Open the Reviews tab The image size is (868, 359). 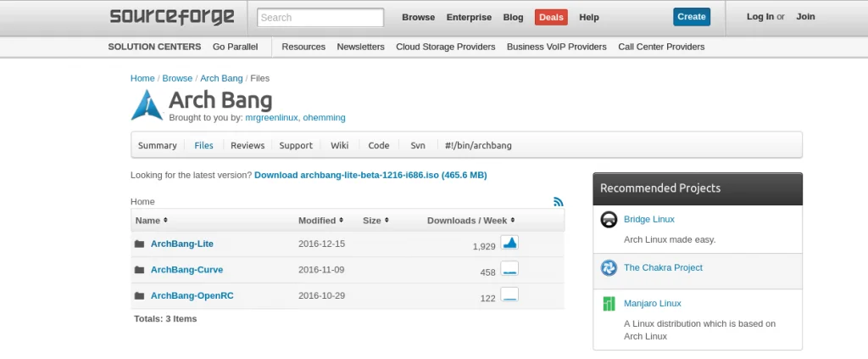[x=248, y=145]
